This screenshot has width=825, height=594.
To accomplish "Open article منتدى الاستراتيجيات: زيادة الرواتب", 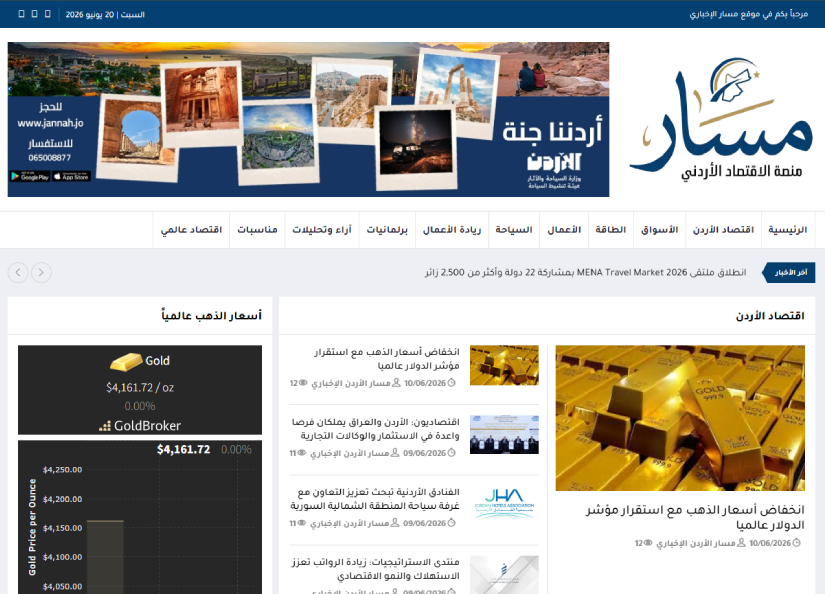I will pos(376,569).
